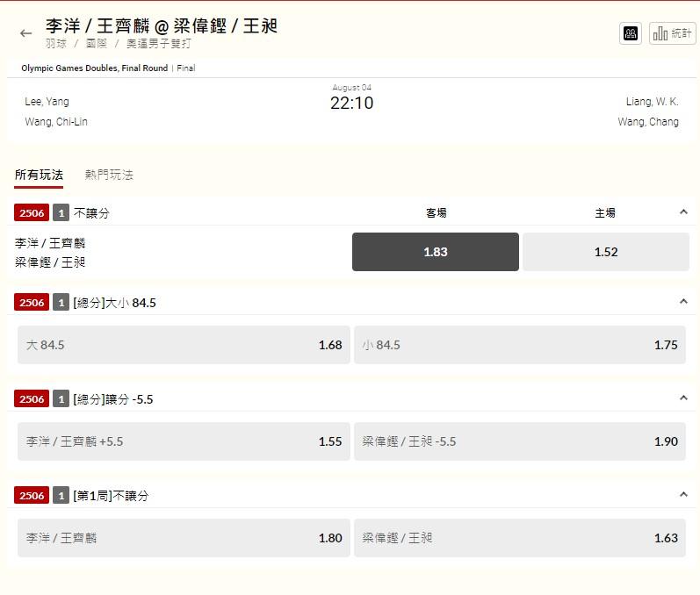
Task: Collapse the 讓分 -5.5 market section
Action: [683, 398]
